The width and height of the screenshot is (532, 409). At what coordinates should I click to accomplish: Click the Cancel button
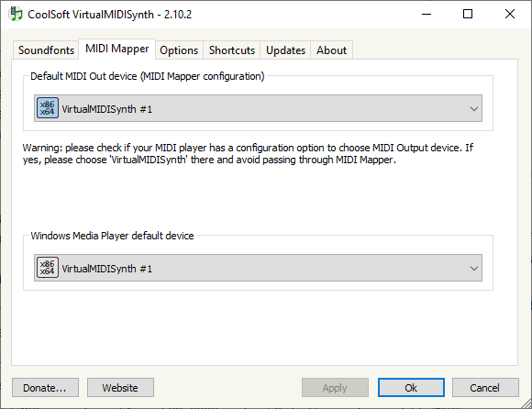(x=485, y=388)
